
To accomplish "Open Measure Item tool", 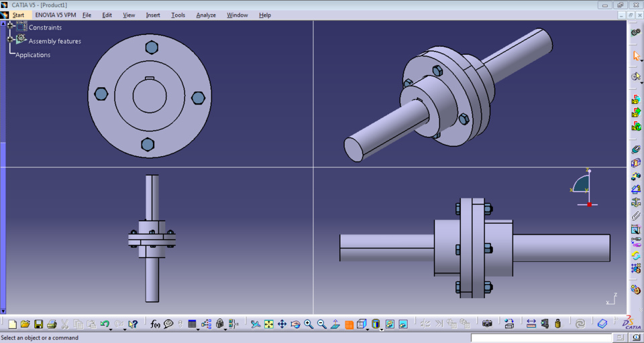I will pos(545,324).
